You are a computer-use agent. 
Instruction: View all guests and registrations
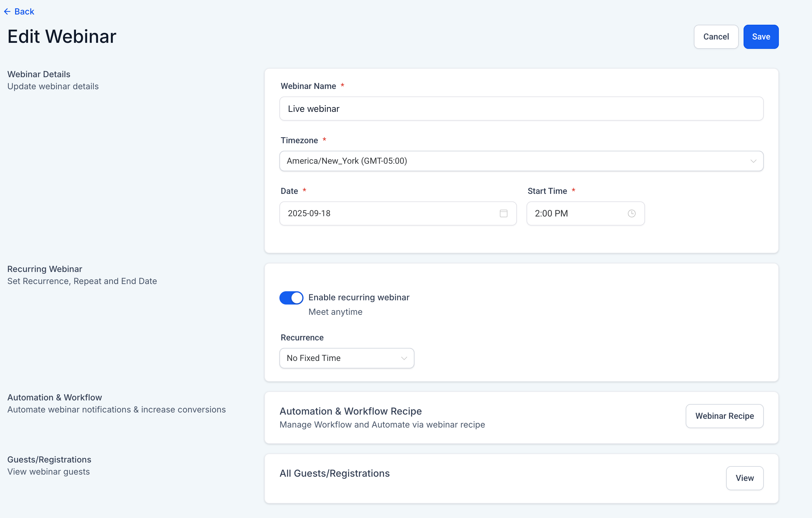pyautogui.click(x=744, y=478)
